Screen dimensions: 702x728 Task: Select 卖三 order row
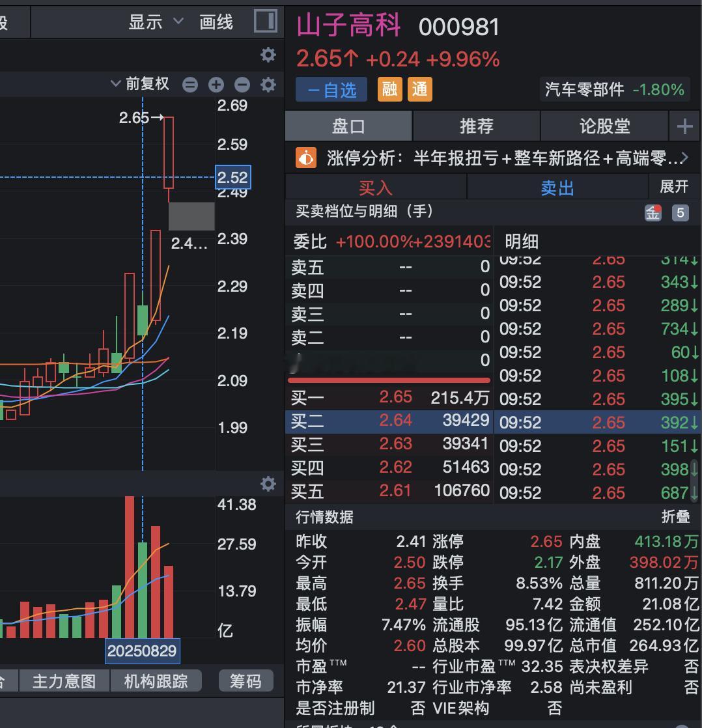coord(389,313)
